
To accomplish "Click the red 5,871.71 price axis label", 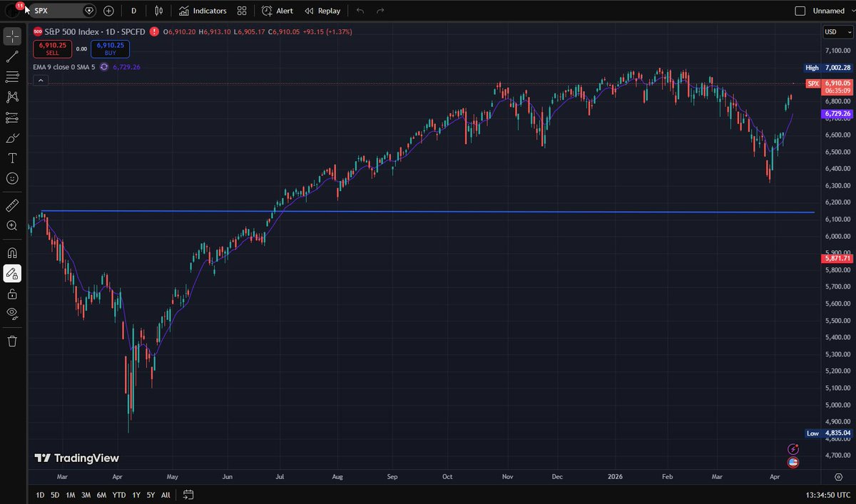I will click(838, 259).
